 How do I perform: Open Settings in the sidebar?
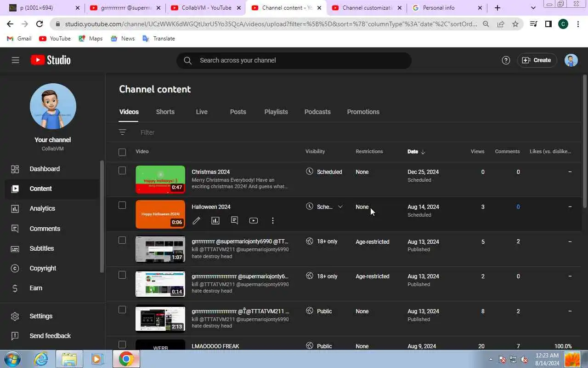coord(53,316)
